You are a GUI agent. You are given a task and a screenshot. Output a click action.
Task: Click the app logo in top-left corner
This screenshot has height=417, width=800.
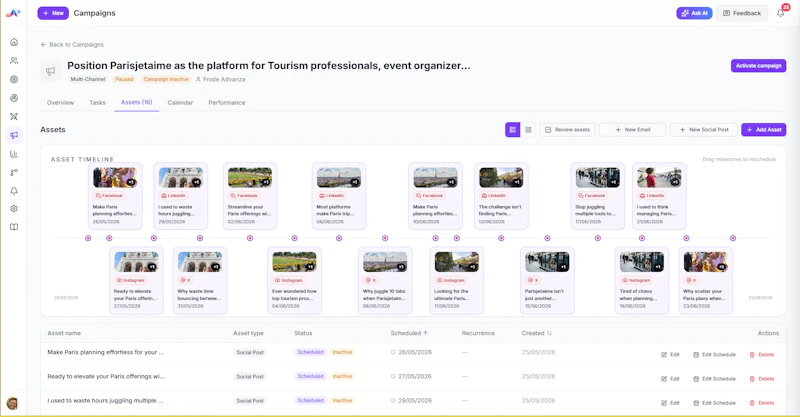[x=13, y=13]
